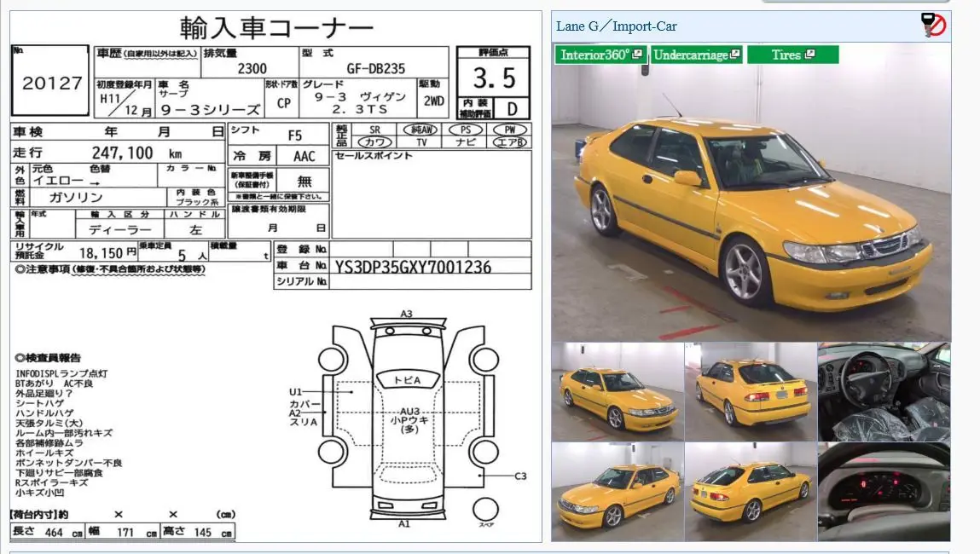The height and width of the screenshot is (554, 980).
Task: Click the セールスポイント label
Action: pyautogui.click(x=374, y=155)
